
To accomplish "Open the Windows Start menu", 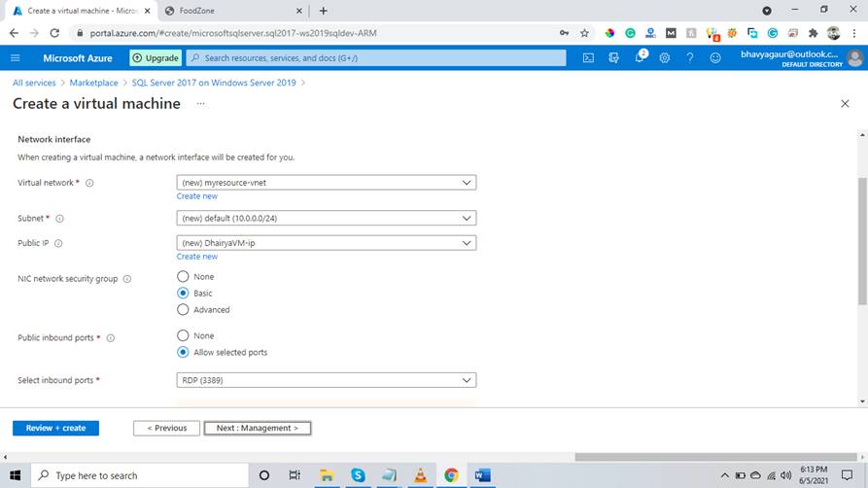I will (15, 475).
